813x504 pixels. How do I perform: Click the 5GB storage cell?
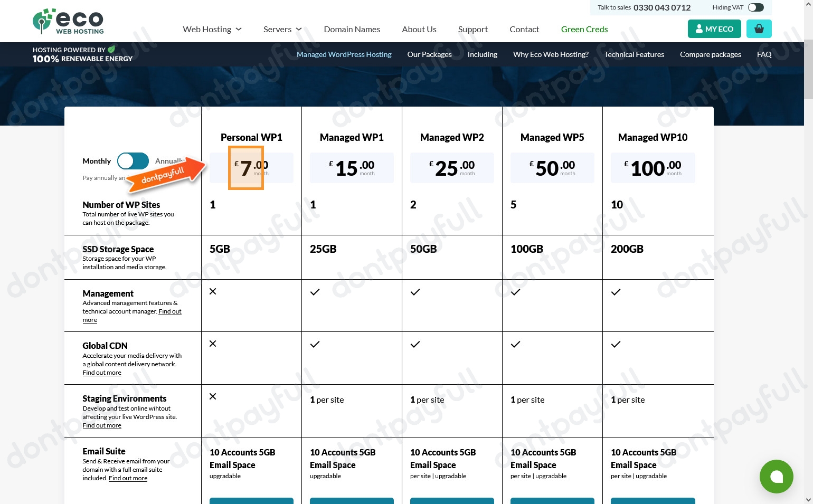[220, 249]
